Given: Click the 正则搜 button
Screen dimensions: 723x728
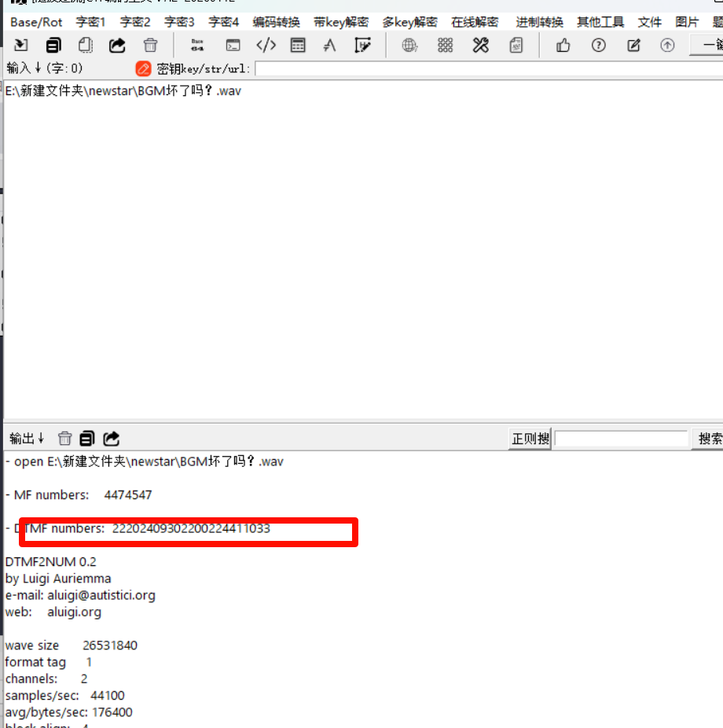Looking at the screenshot, I should (x=530, y=439).
